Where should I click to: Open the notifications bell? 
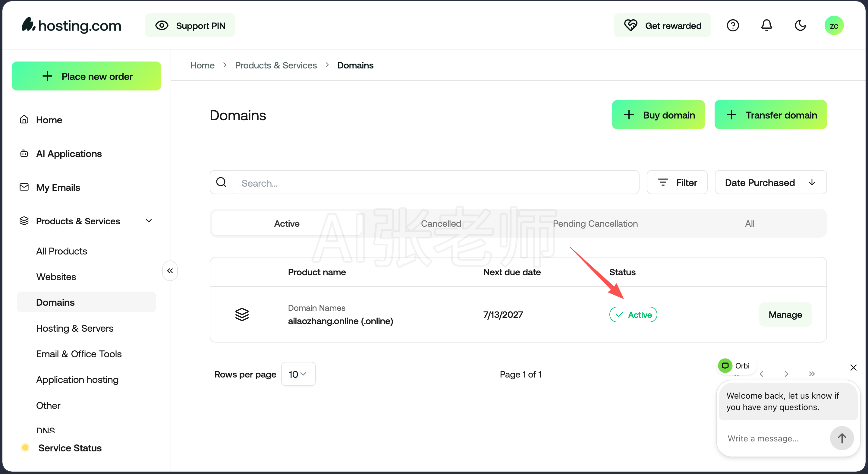coord(766,26)
